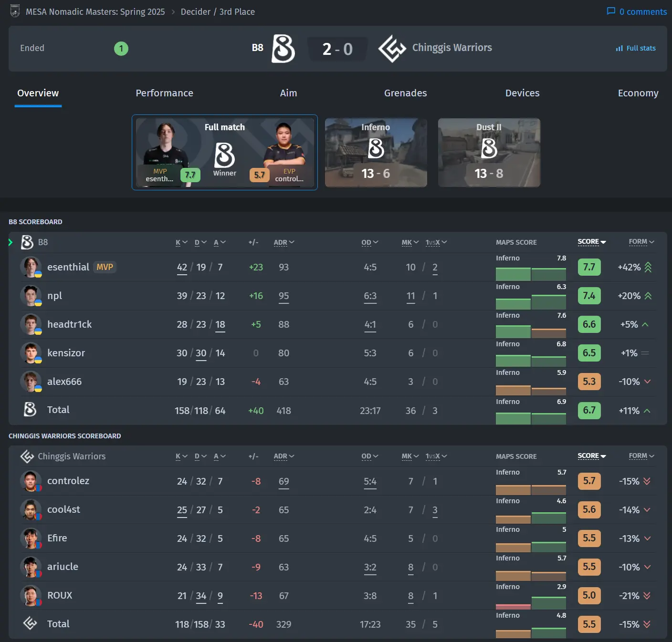Screen dimensions: 672x642
Task: Click alex666's player avatar
Action: (x=31, y=382)
